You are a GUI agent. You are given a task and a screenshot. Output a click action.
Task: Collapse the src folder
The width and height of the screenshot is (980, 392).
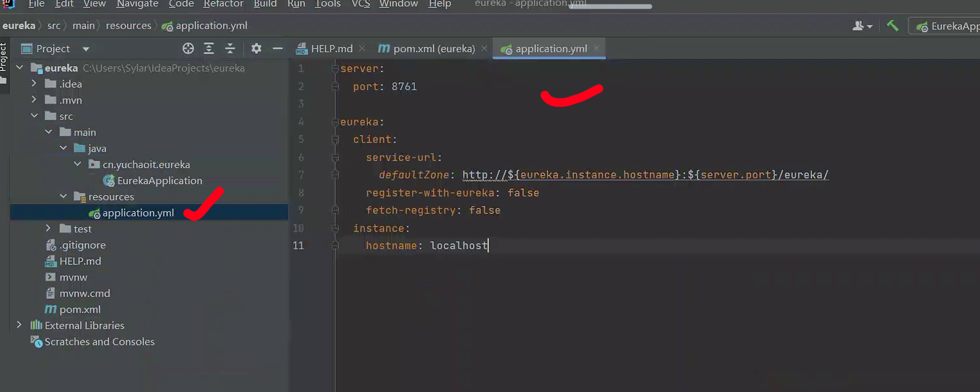34,116
